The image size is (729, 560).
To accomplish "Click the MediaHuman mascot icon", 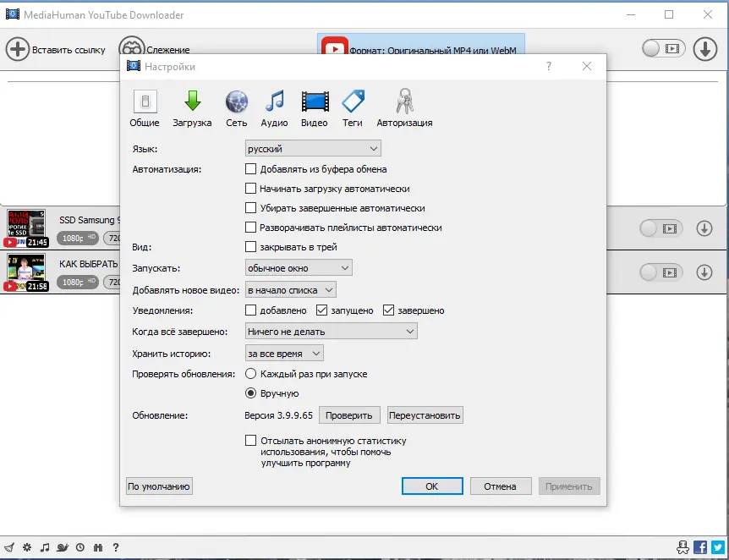I will (x=683, y=547).
